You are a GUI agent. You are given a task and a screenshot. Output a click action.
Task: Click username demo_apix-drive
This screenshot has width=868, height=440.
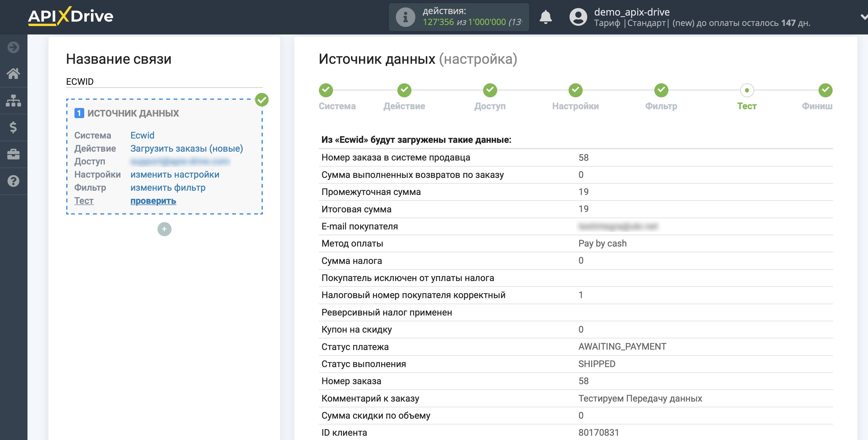click(632, 12)
